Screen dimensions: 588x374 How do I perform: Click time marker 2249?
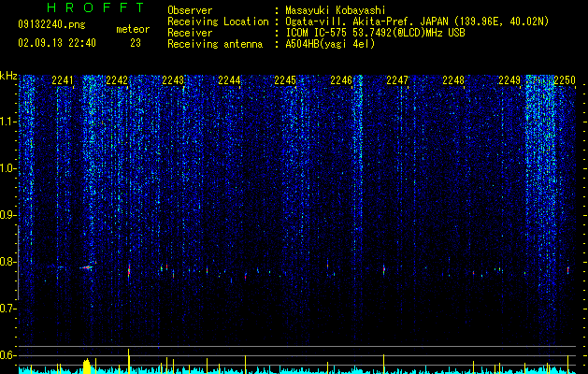tap(509, 79)
